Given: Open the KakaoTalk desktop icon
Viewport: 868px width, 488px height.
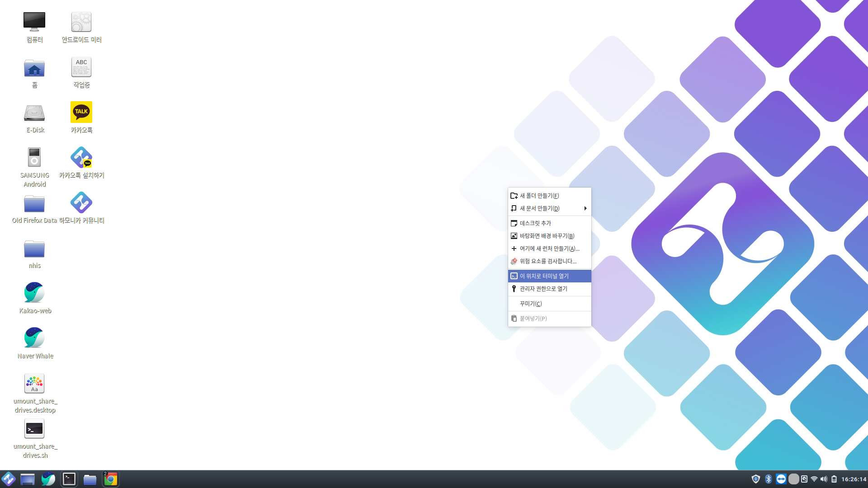Looking at the screenshot, I should click(x=81, y=113).
